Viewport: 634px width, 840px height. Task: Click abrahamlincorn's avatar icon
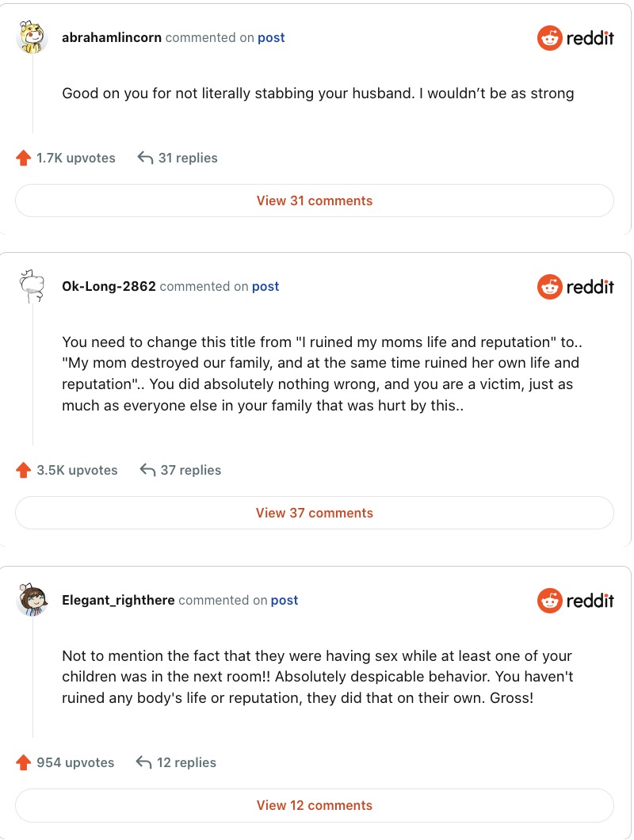pos(32,38)
